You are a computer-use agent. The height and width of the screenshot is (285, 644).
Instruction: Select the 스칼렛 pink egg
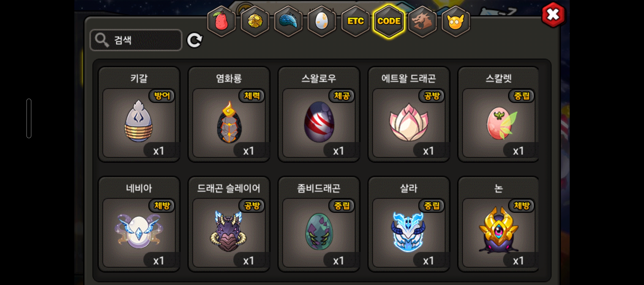[x=498, y=114]
